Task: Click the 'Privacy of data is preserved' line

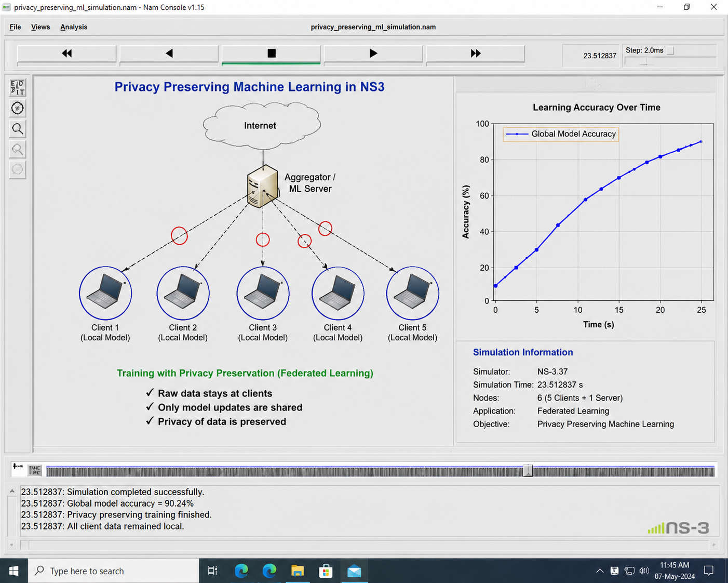Action: coord(222,421)
